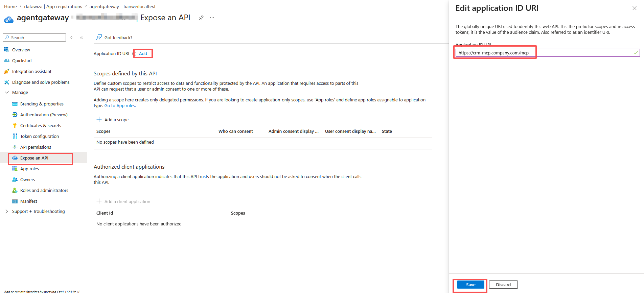Click the Application ID URI input field
Image resolution: width=644 pixels, height=293 pixels.
pyautogui.click(x=548, y=53)
